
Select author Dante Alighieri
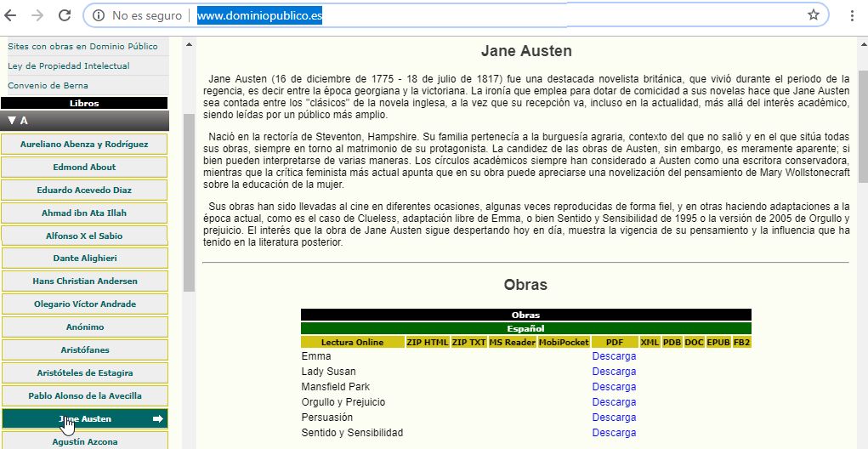coord(85,258)
